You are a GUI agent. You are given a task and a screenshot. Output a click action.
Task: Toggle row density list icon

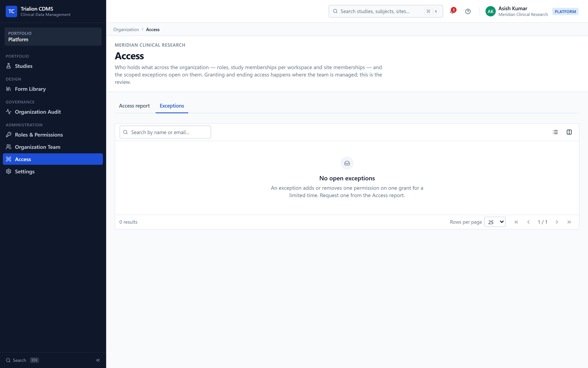pos(555,132)
